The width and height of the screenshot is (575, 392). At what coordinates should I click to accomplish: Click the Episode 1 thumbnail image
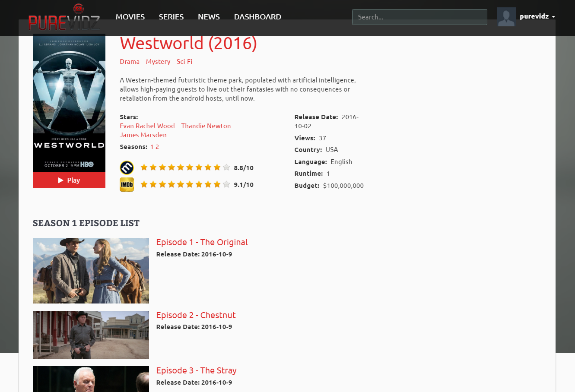click(91, 270)
